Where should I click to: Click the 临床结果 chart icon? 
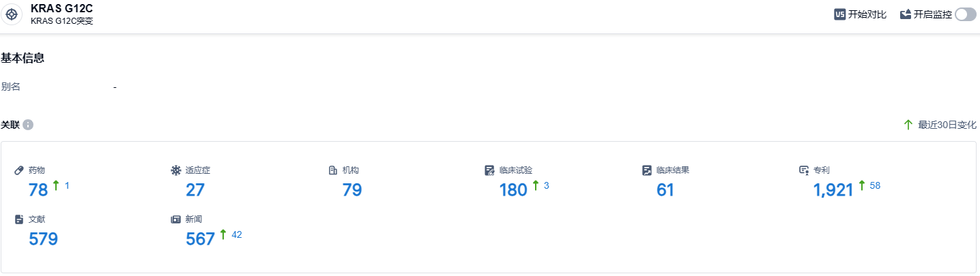point(646,170)
